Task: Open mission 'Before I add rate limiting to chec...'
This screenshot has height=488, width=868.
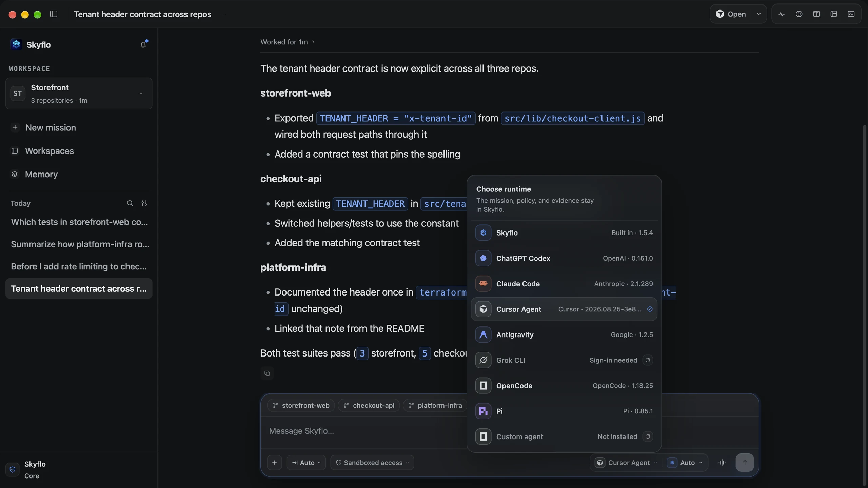Action: pyautogui.click(x=79, y=266)
